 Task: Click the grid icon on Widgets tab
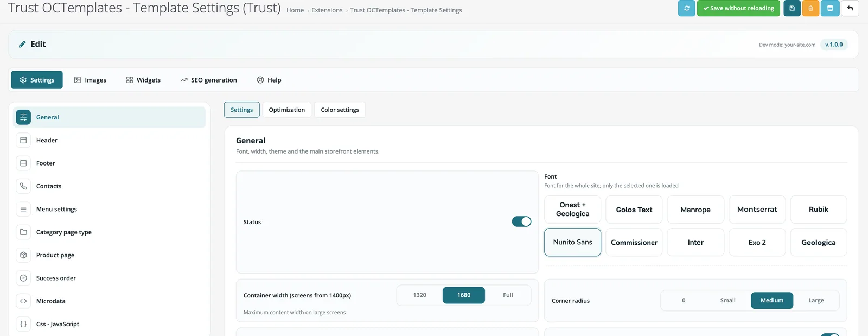(130, 80)
